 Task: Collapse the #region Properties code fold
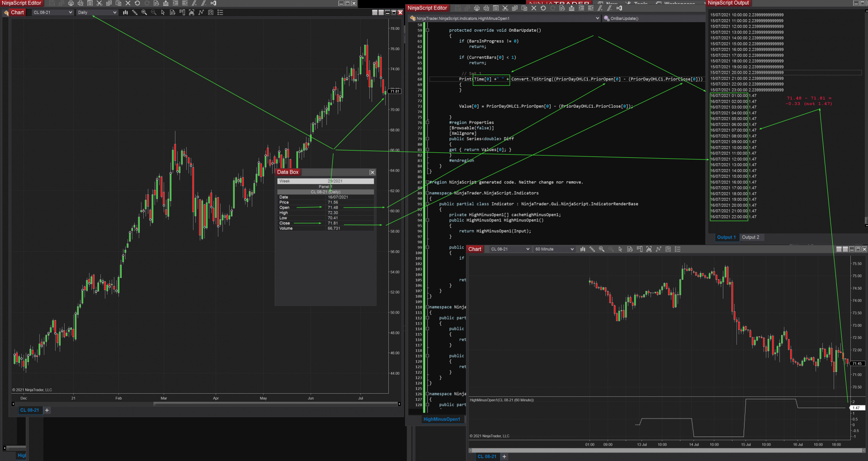coord(427,122)
